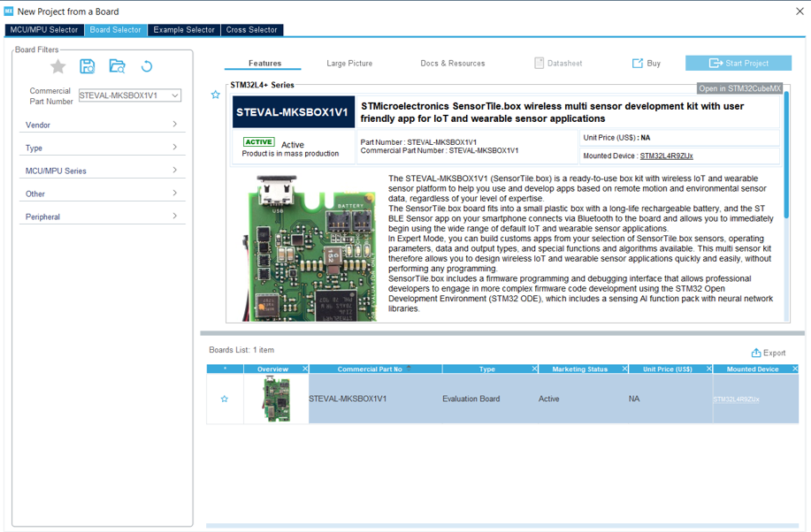Click the Datasheet document icon
Image resolution: width=811 pixels, height=532 pixels.
pyautogui.click(x=539, y=63)
